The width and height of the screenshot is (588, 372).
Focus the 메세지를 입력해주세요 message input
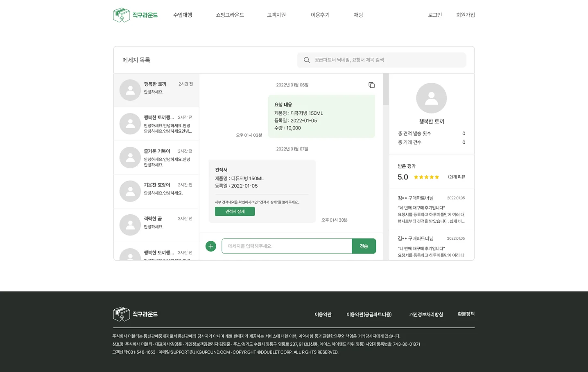[287, 246]
